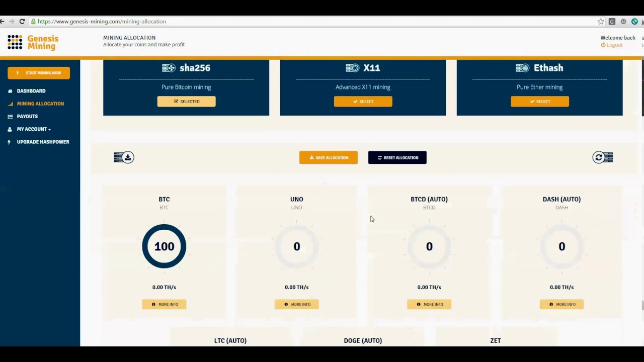Click the green circular extension icon
Image resolution: width=644 pixels, height=362 pixels.
634,22
